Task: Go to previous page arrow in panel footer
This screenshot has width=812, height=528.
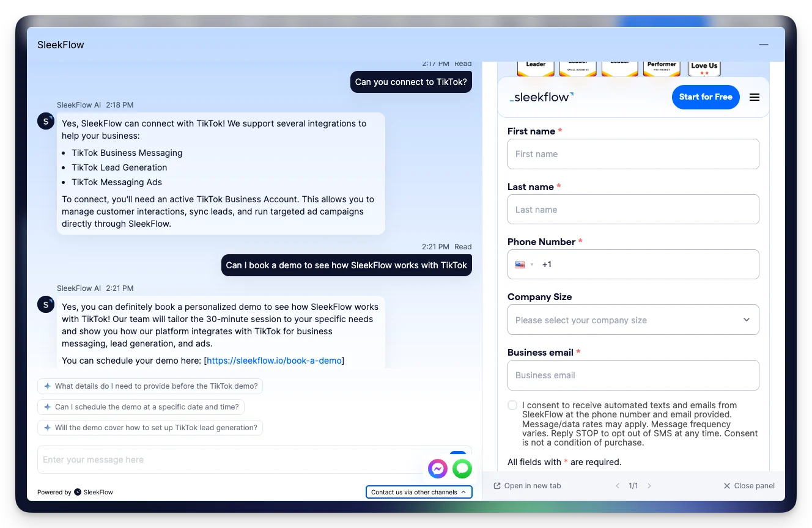Action: click(x=618, y=486)
